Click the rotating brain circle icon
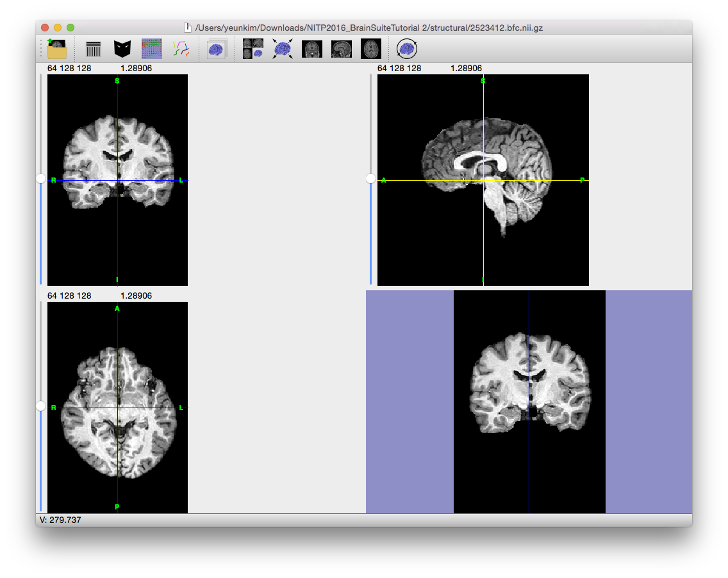The width and height of the screenshot is (728, 578). [x=406, y=49]
